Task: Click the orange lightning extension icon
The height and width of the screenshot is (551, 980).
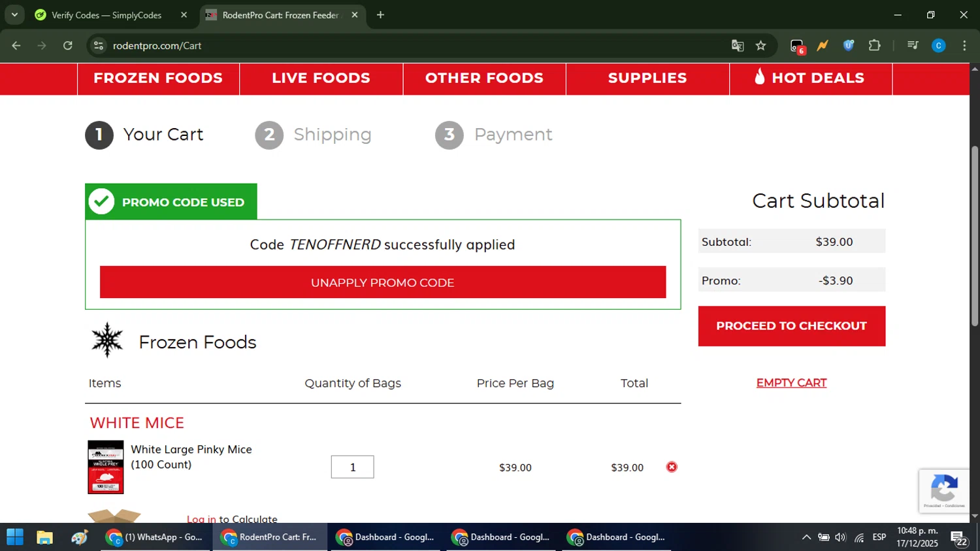Action: [x=823, y=46]
